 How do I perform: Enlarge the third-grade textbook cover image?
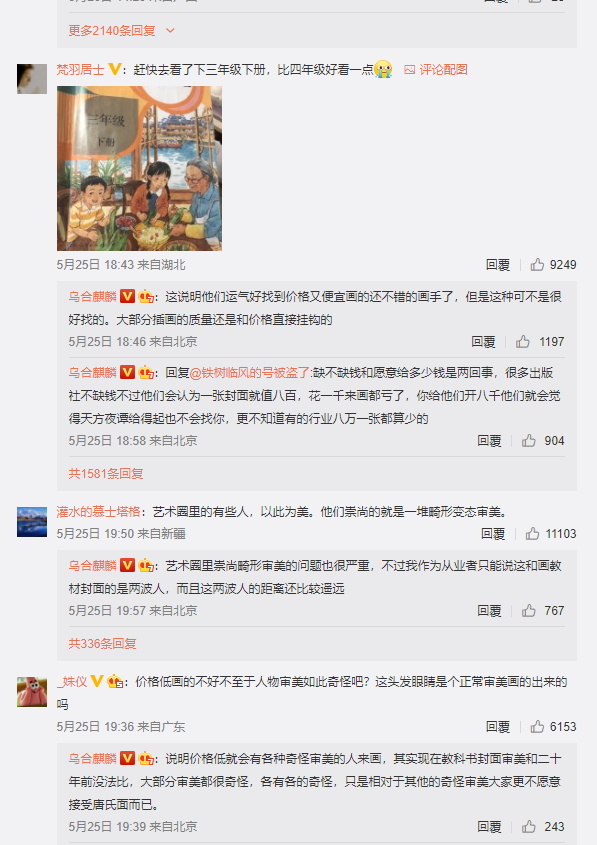140,168
